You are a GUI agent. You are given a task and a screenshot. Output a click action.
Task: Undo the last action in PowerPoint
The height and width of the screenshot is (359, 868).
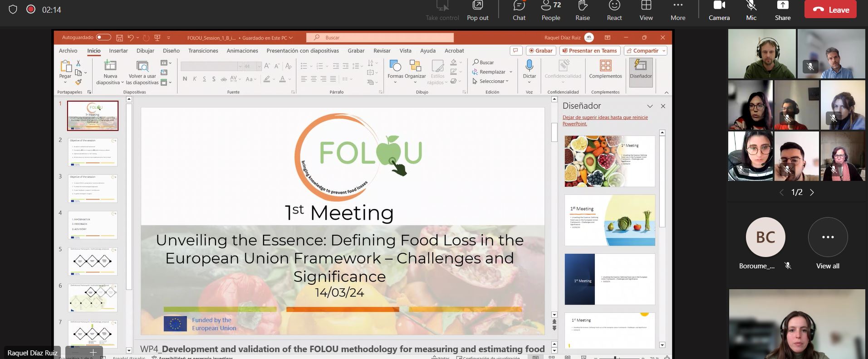coord(131,38)
